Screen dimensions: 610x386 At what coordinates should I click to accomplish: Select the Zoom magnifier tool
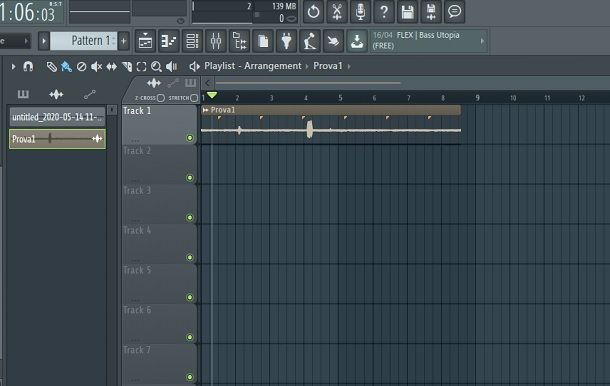point(156,67)
